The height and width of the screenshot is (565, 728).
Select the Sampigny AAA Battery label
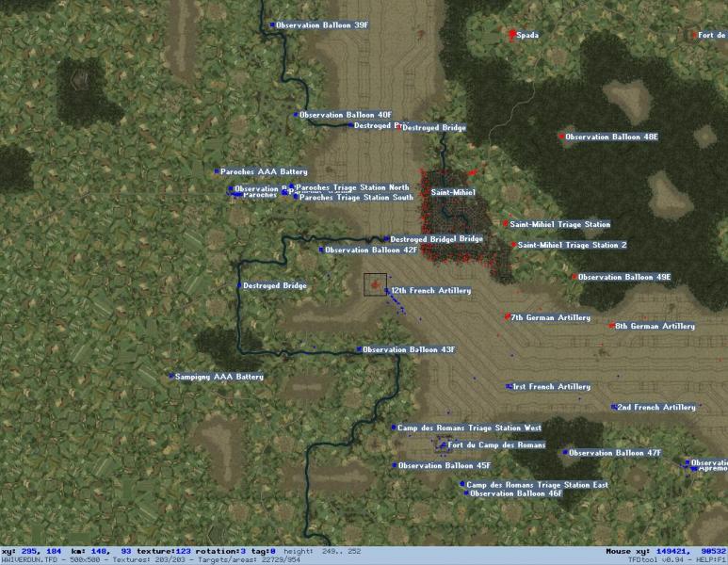pyautogui.click(x=219, y=377)
